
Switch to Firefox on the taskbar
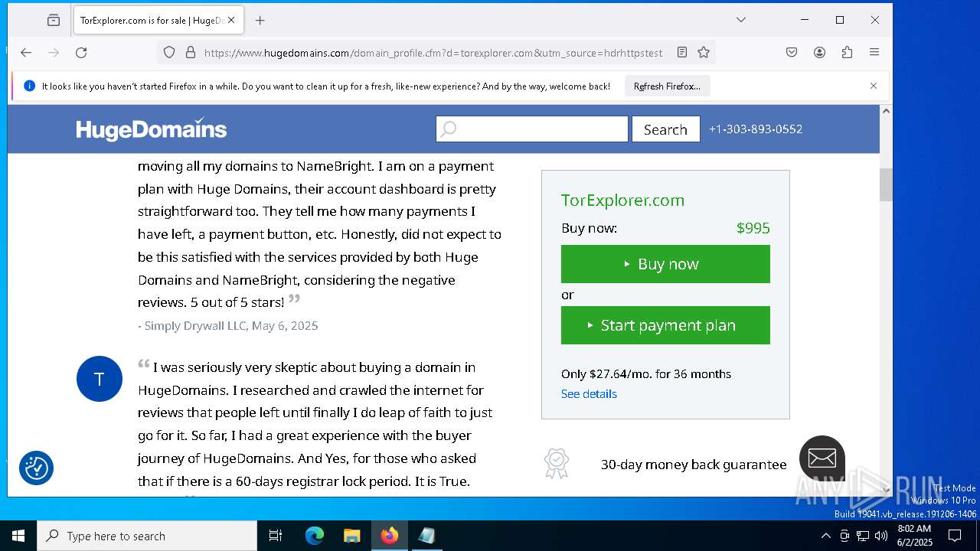(x=390, y=536)
